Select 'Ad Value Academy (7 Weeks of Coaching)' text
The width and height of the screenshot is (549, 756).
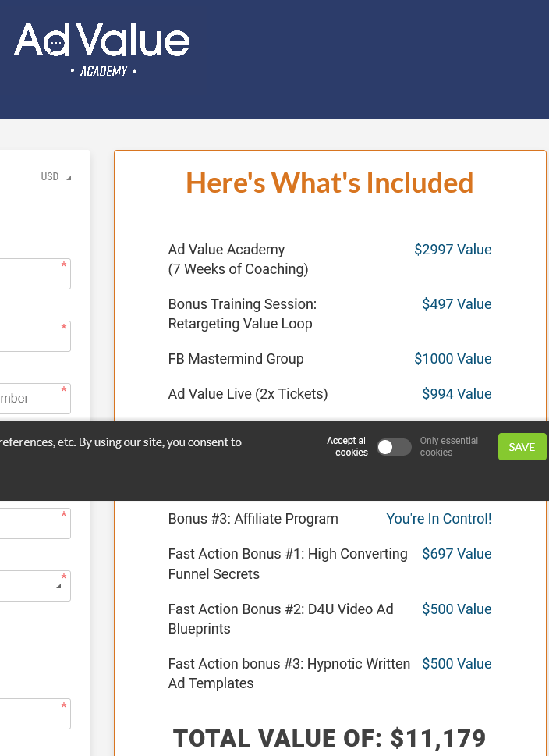click(238, 259)
